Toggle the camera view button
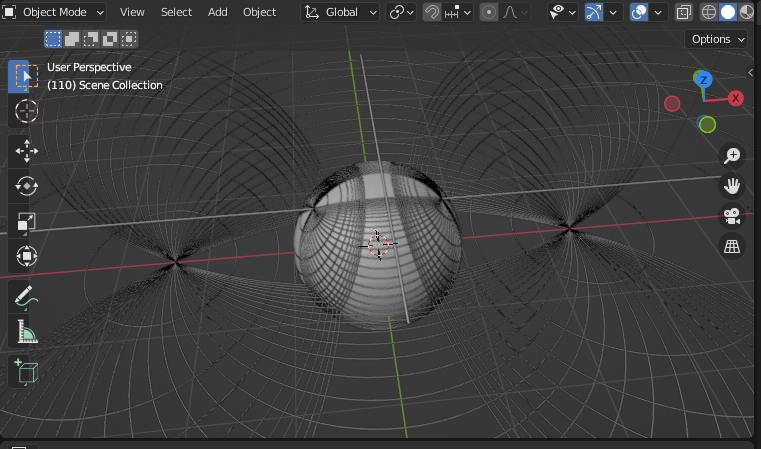Screen dimensions: 761x449 click(732, 216)
